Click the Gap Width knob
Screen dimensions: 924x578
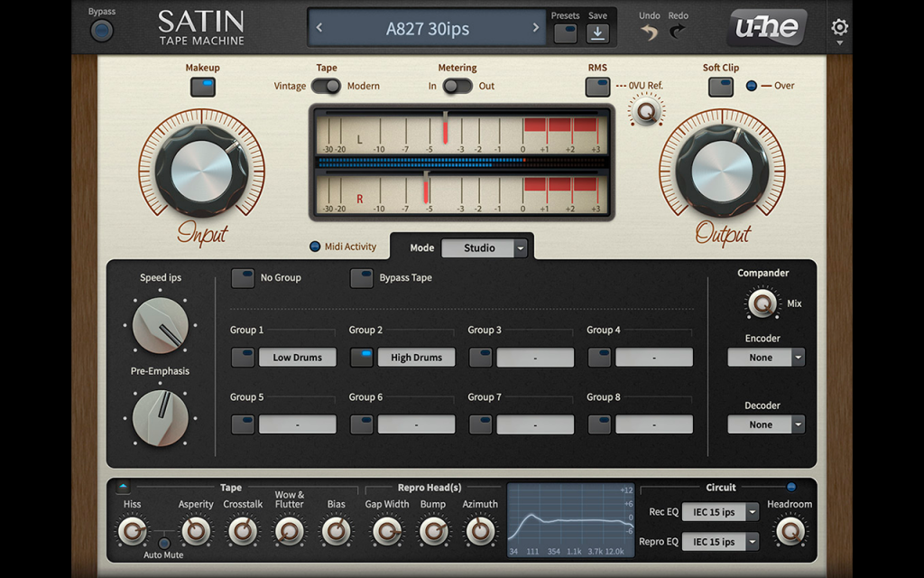[x=386, y=531]
